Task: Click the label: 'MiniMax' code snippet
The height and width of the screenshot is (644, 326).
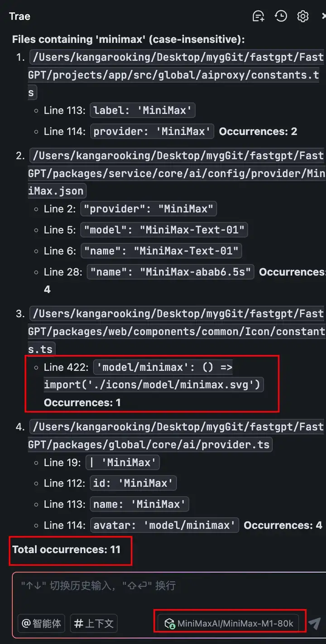Action: click(144, 110)
